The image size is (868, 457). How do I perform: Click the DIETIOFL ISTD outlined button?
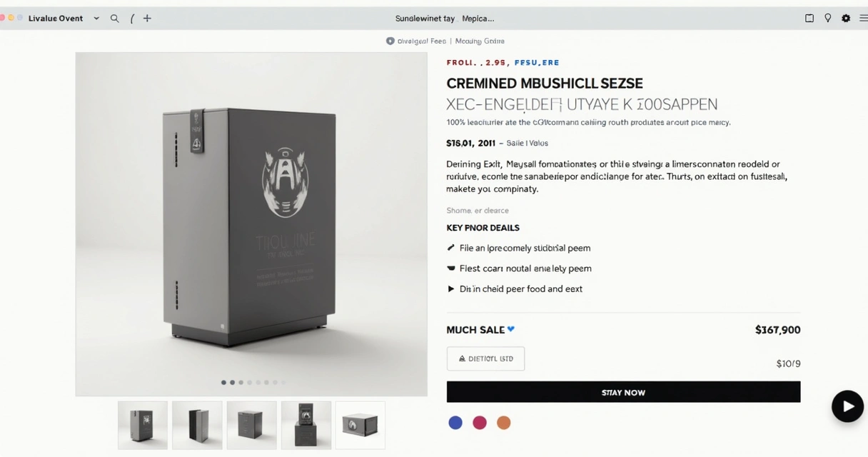pyautogui.click(x=485, y=358)
